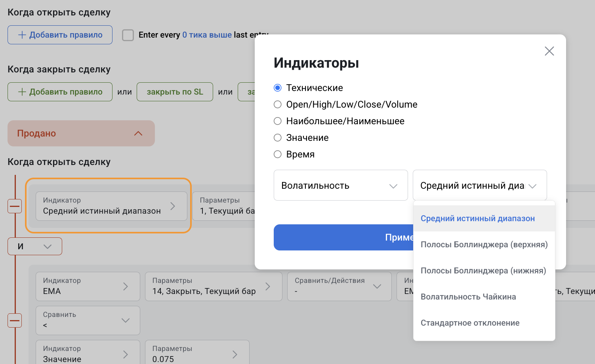Close the Индикаторы dialog
This screenshot has width=595, height=364.
point(549,51)
